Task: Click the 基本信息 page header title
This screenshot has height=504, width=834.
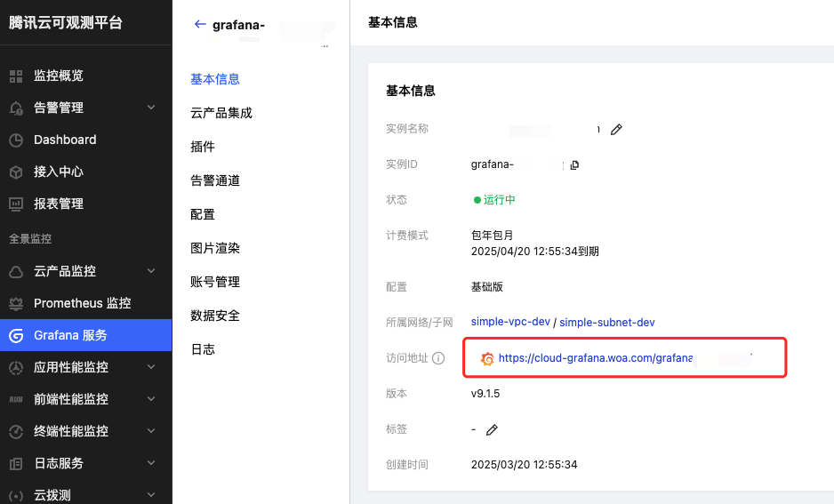Action: (x=393, y=22)
